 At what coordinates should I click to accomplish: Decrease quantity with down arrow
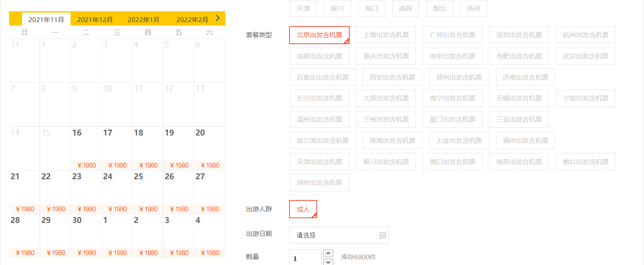pos(328,262)
